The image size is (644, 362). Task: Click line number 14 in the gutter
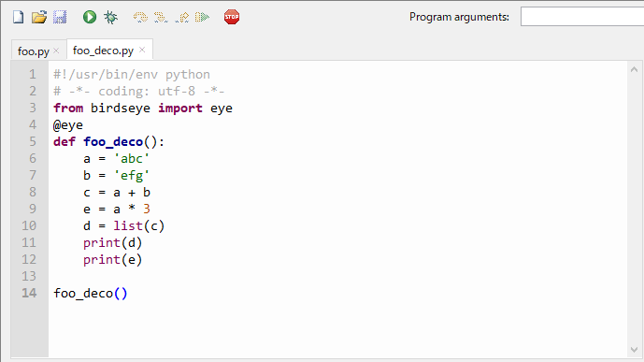[x=29, y=293]
